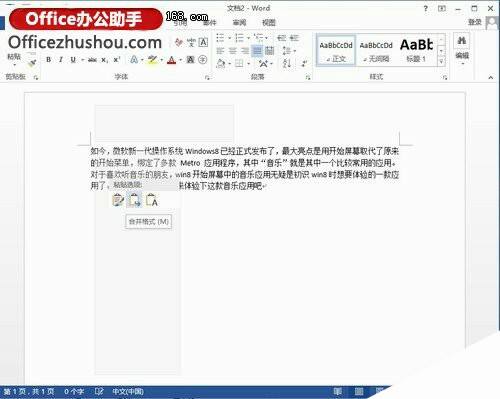This screenshot has width=500, height=399.
Task: Click the Numbering list icon
Action: [239, 38]
